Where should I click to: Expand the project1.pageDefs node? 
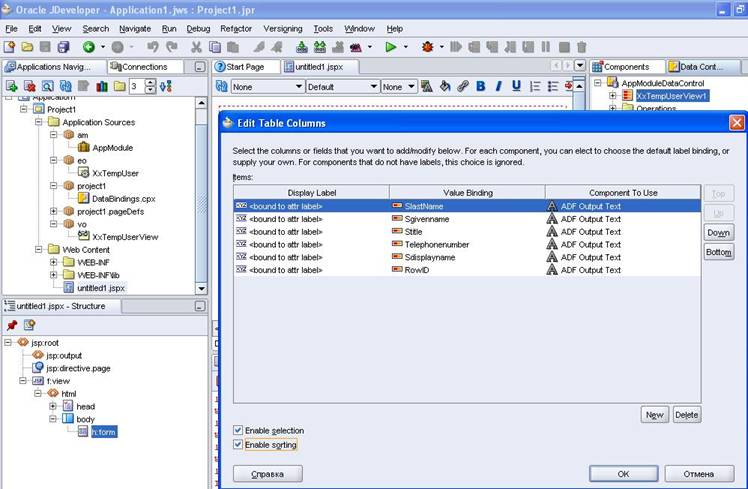53,211
